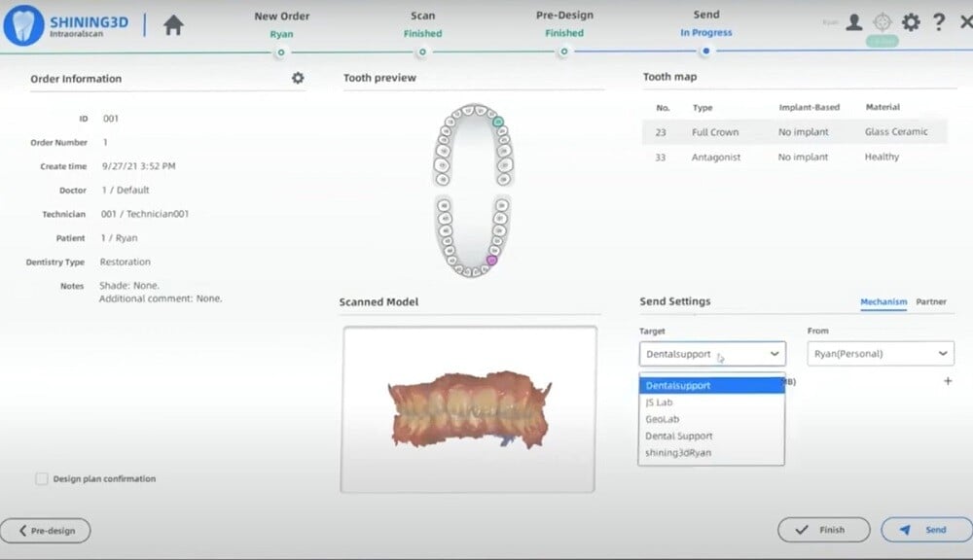The width and height of the screenshot is (973, 560).
Task: Click the Send button
Action: click(925, 530)
